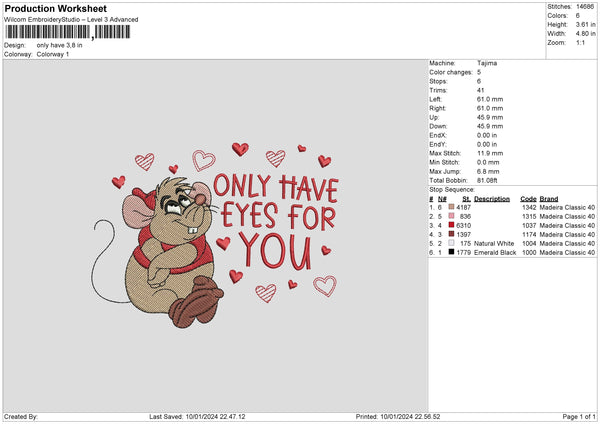Click the 'Production Worksheet' title
This screenshot has height=424, width=600.
point(56,8)
